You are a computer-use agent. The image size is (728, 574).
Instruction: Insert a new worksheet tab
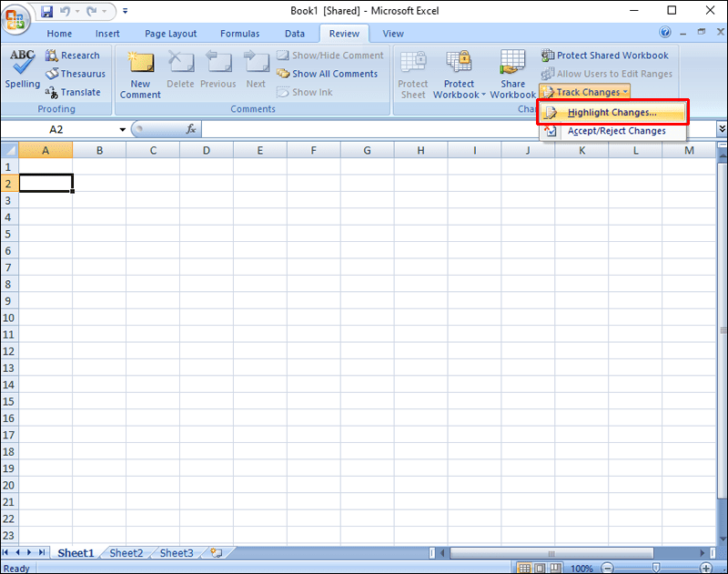217,553
